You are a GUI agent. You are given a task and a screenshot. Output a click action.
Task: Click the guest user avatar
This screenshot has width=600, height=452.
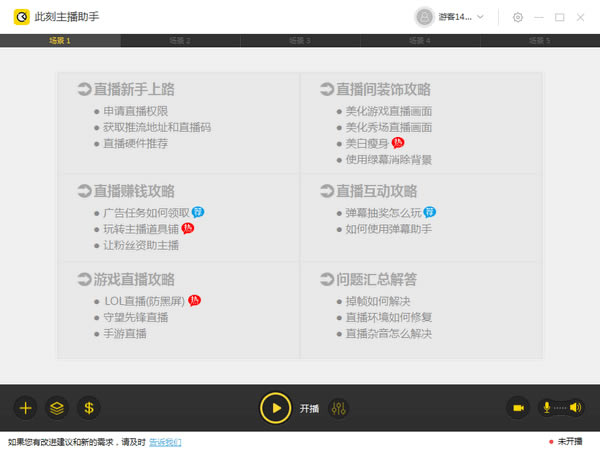tap(425, 17)
